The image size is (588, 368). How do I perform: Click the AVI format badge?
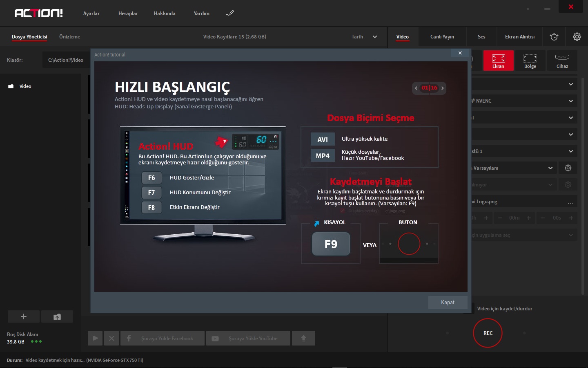click(323, 139)
